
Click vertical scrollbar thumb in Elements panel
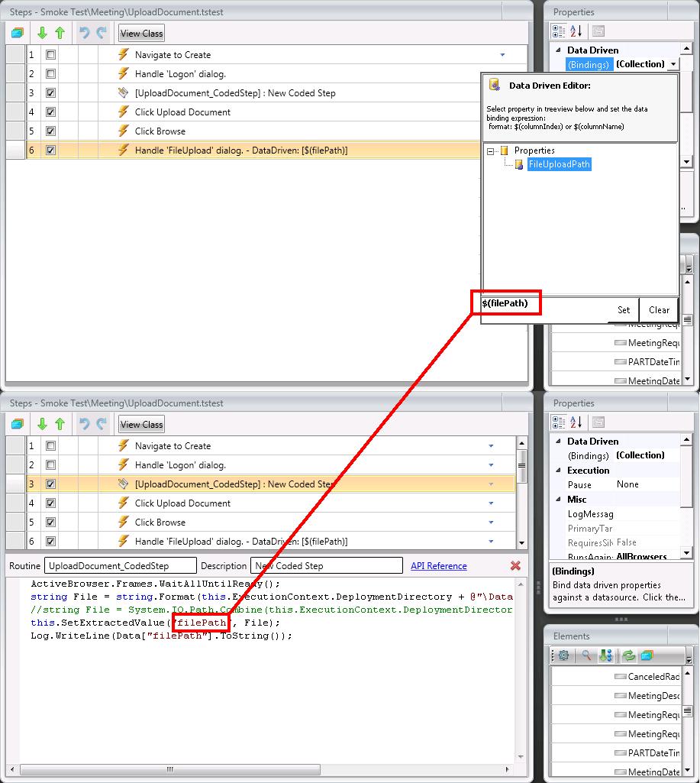[688, 711]
